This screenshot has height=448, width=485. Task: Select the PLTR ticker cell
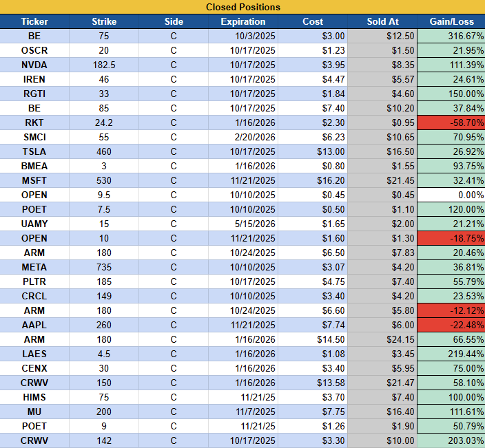[x=34, y=281]
